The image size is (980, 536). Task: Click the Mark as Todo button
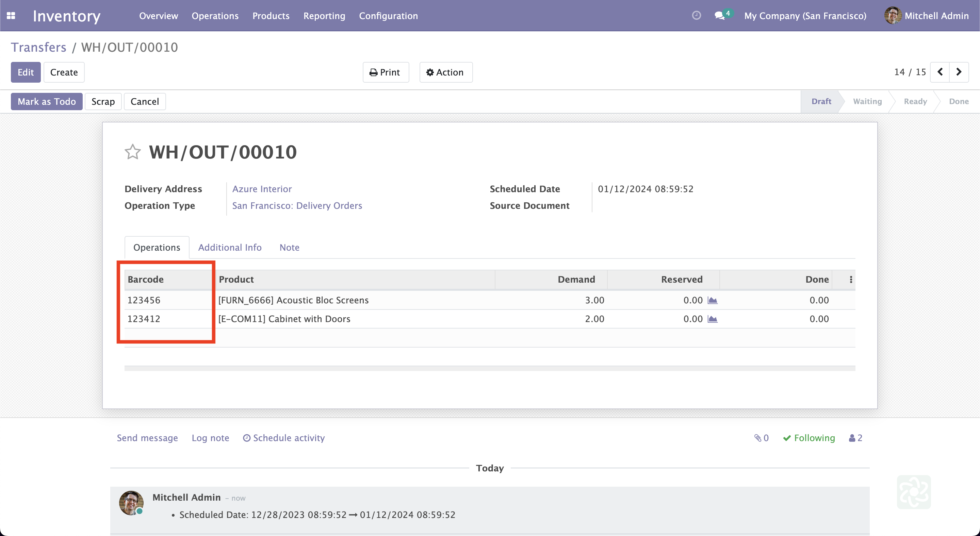pos(46,101)
